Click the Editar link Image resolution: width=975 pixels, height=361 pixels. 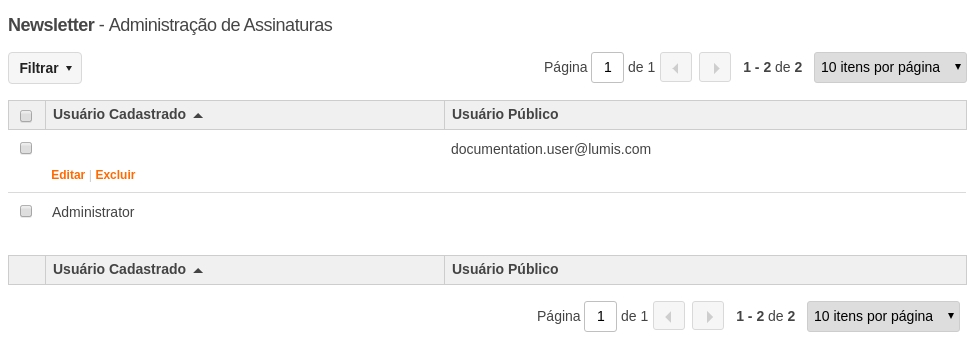point(68,175)
